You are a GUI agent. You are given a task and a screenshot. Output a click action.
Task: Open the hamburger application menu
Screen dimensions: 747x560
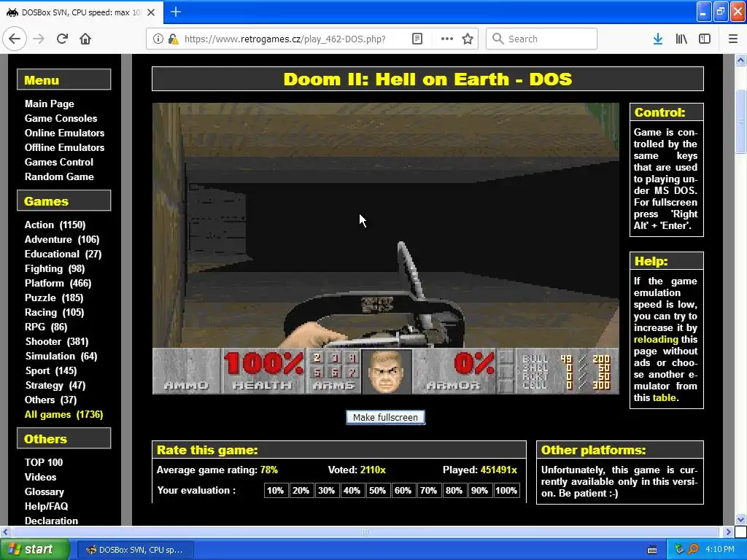point(733,39)
